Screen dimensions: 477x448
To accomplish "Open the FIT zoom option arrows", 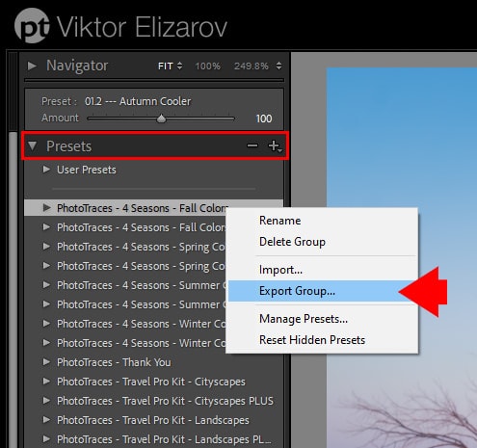I will (180, 66).
